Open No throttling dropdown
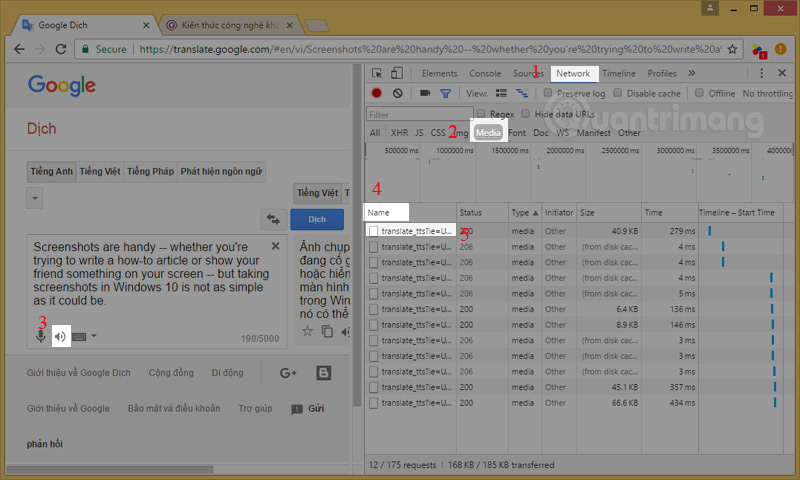The width and height of the screenshot is (800, 480). point(767,93)
